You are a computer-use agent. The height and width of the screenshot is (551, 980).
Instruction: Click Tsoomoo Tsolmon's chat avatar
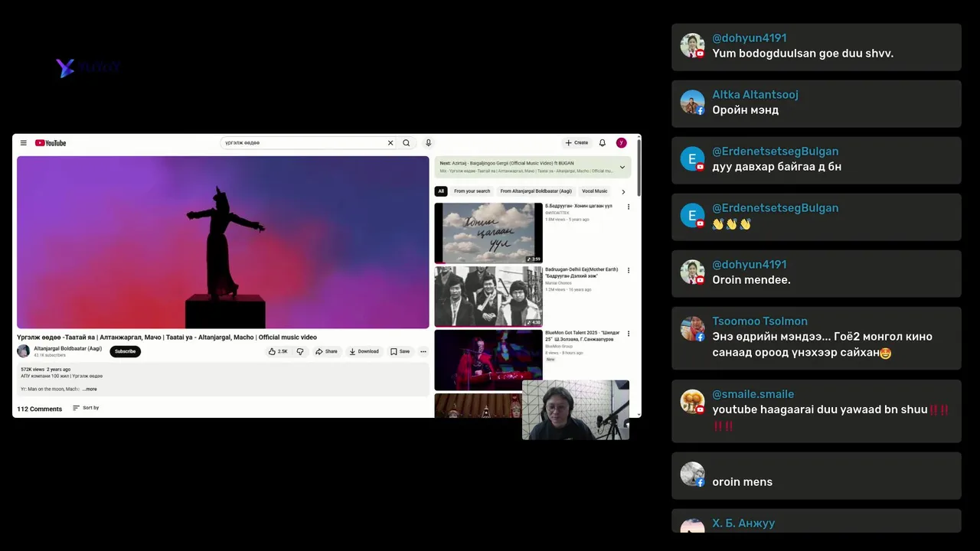(x=692, y=329)
